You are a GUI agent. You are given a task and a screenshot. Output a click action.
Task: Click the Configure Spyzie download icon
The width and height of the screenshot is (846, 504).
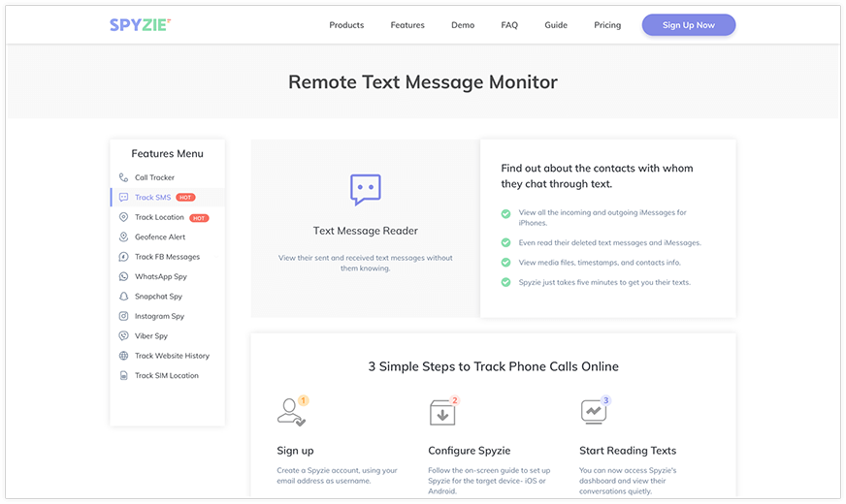tap(443, 412)
